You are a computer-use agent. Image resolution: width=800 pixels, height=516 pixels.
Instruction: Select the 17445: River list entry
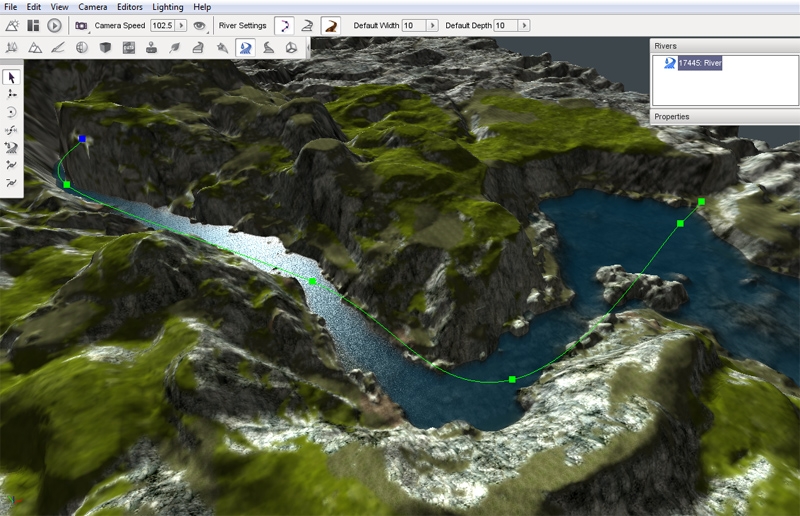[699, 63]
